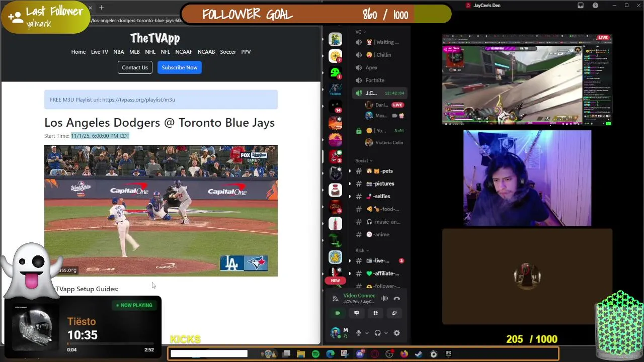644x362 pixels.
Task: Click TheTVApp site title
Action: tap(155, 38)
